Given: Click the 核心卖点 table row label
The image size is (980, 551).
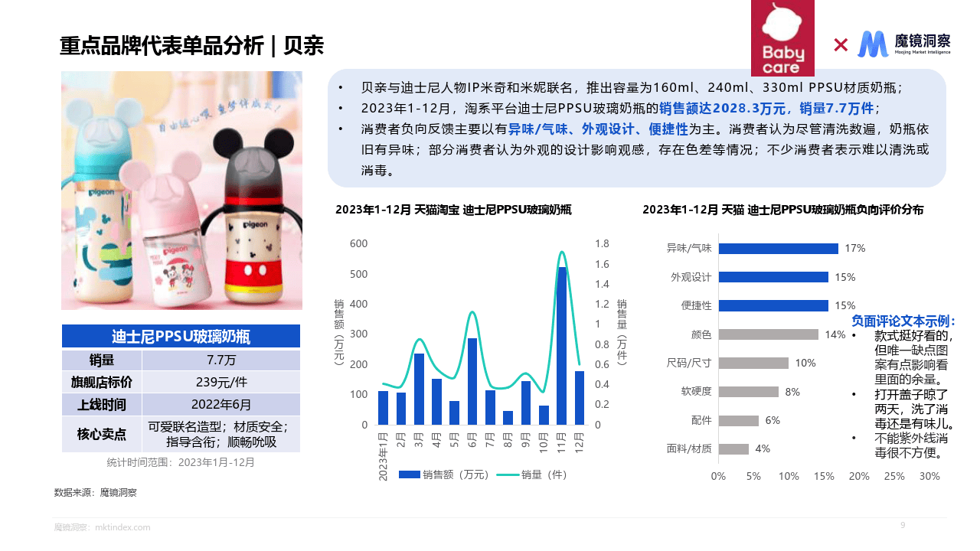Looking at the screenshot, I should tap(102, 434).
